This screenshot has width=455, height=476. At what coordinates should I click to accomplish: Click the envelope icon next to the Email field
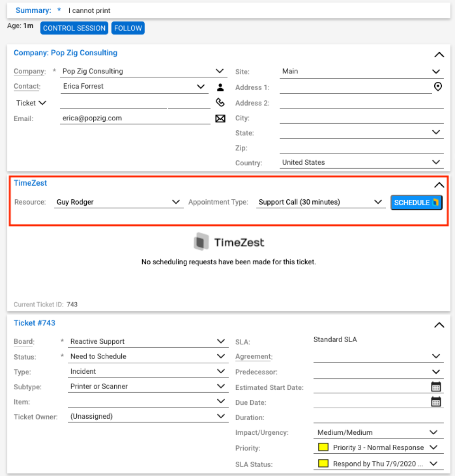[220, 118]
